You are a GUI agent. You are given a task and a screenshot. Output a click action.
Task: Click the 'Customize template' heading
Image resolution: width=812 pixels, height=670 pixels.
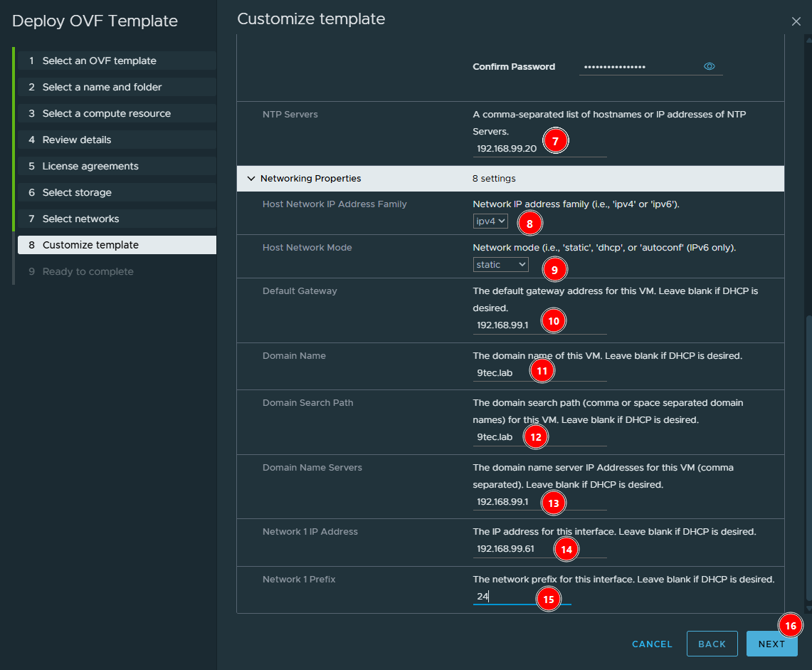(x=311, y=19)
